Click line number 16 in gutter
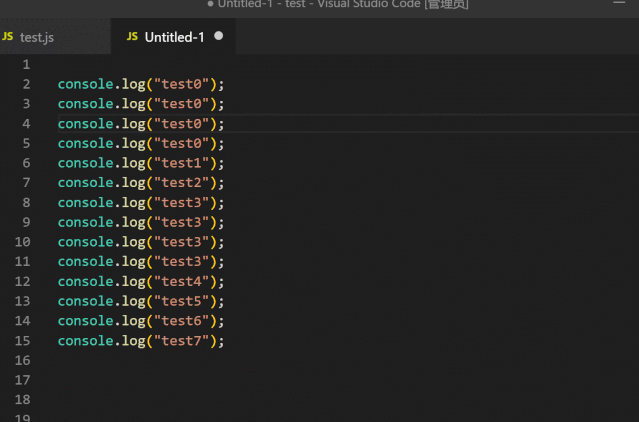The height and width of the screenshot is (422, 639). pos(22,360)
